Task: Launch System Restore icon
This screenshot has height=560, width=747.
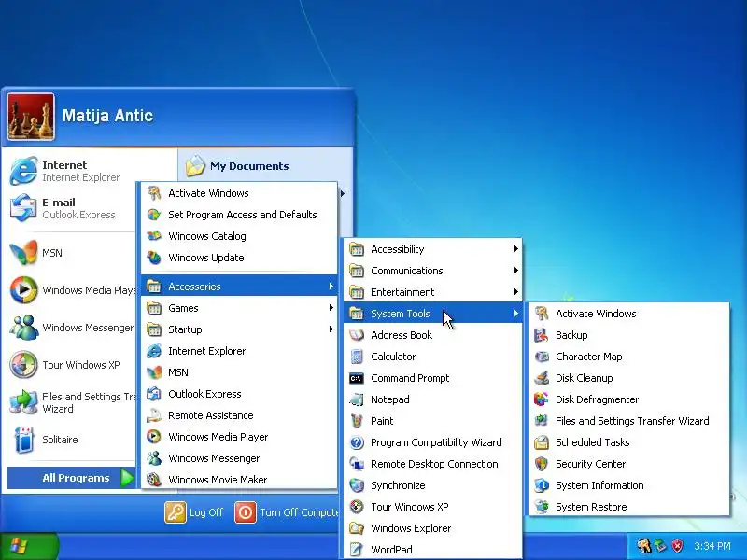Action: (542, 507)
